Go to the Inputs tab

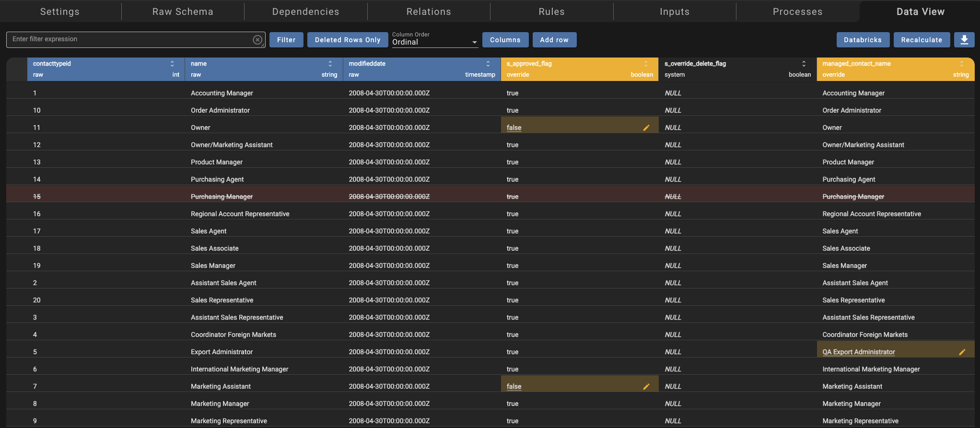point(675,12)
